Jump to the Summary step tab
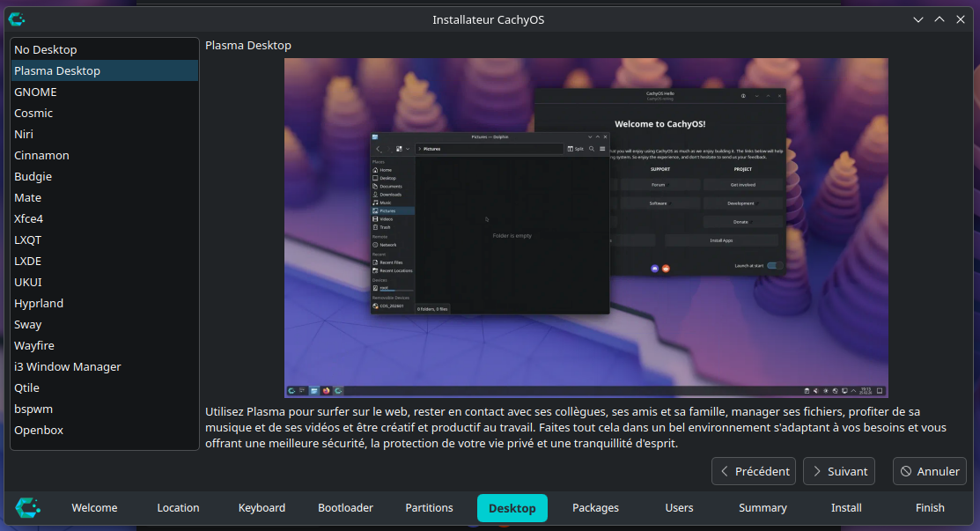 [763, 507]
